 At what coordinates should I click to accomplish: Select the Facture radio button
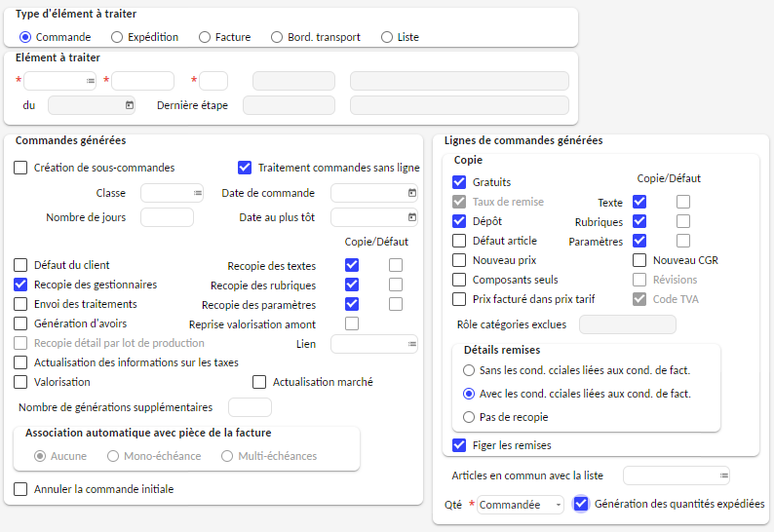point(205,37)
